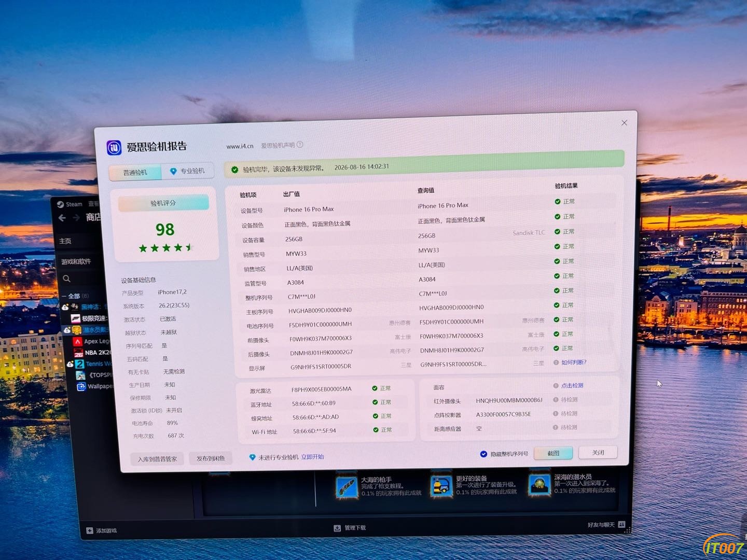Screen dimensions: 747x560
Task: Click the Forza icon beside 极限竞速
Action: click(76, 318)
